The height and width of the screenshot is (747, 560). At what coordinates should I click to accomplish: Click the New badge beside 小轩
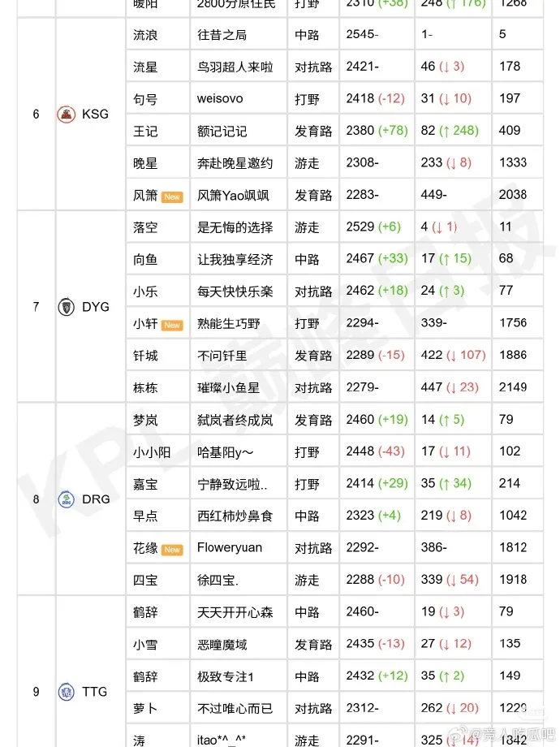point(172,325)
